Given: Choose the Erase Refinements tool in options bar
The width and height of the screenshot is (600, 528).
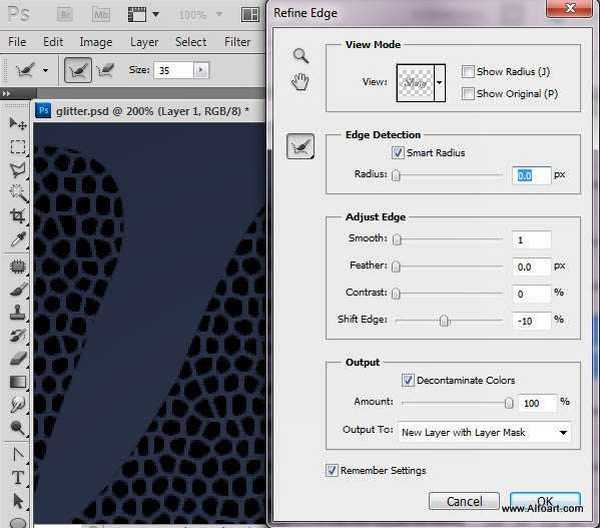Looking at the screenshot, I should (106, 70).
